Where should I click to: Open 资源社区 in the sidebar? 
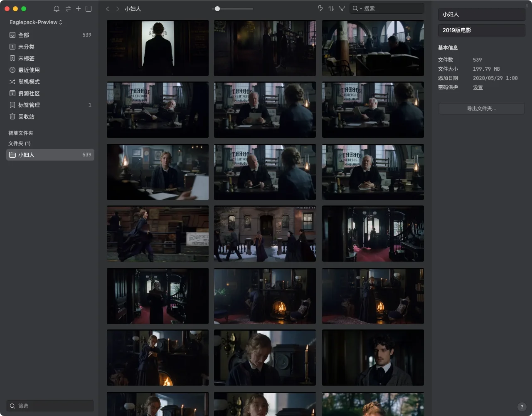pos(50,93)
